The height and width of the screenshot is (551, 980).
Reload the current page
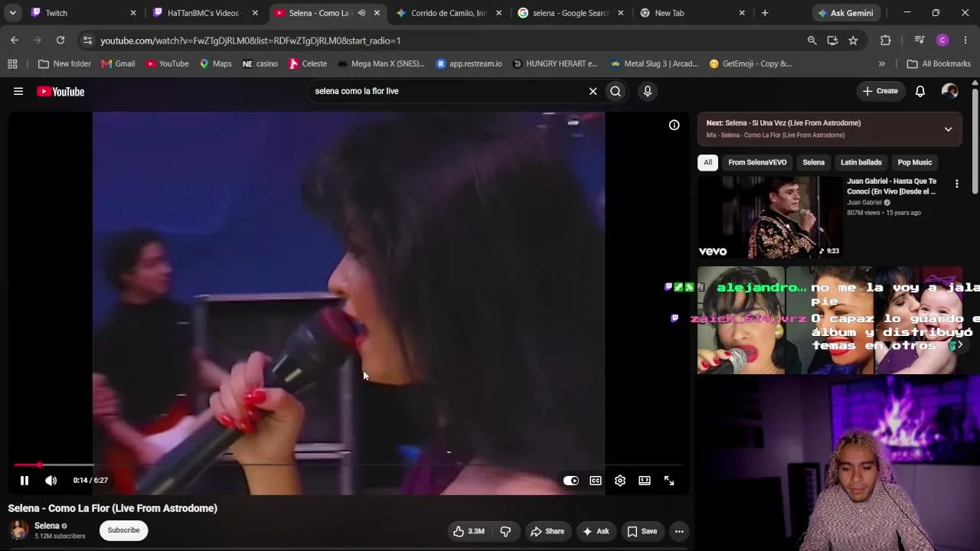coord(60,40)
